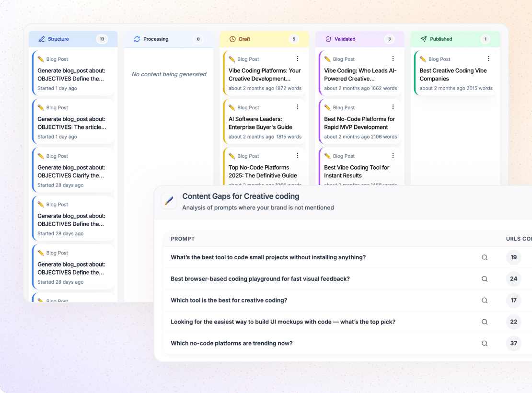Click the 37 URLs count badge
This screenshot has width=532, height=393.
tap(513, 343)
